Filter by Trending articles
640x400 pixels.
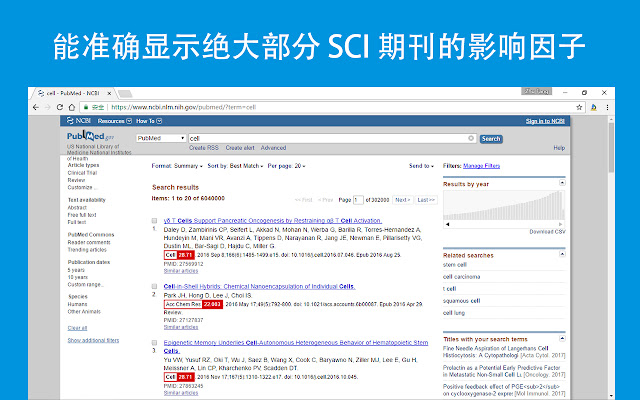[87, 249]
